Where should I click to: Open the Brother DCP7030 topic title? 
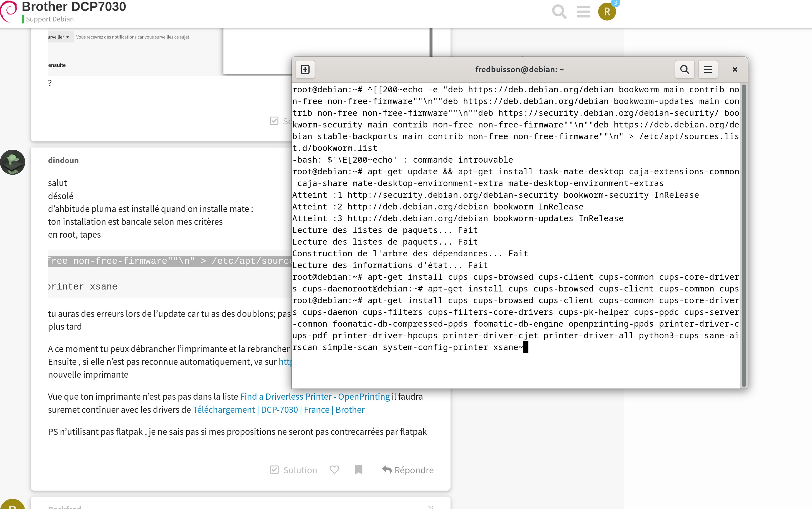74,7
